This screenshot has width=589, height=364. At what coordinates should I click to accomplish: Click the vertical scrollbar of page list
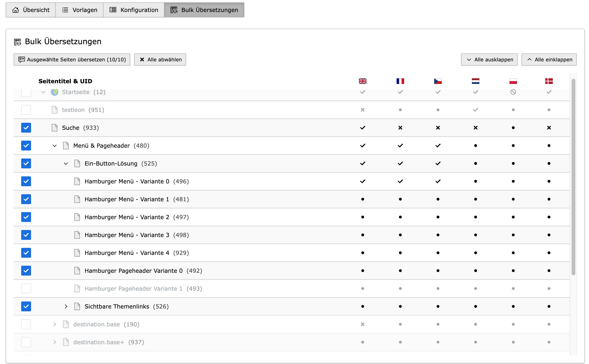click(573, 177)
